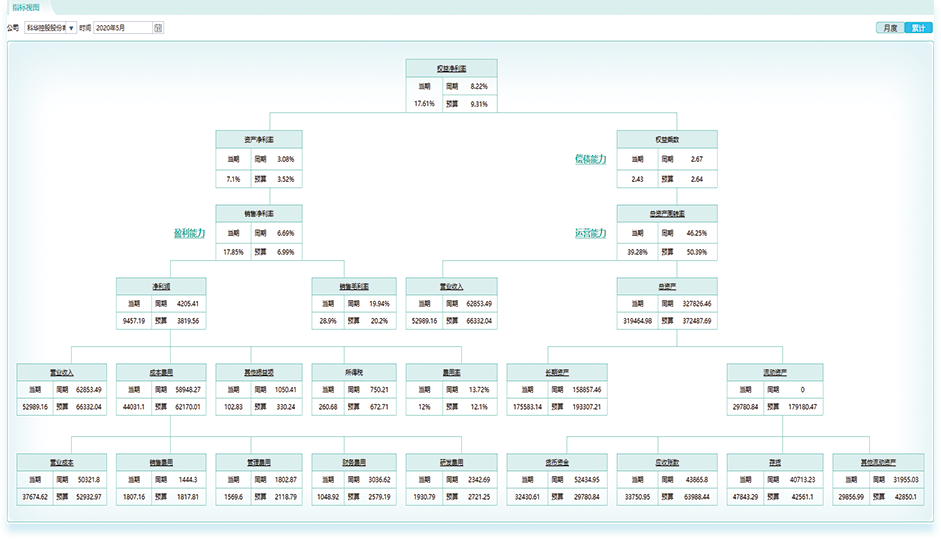Switch to the 月度 monthly view
Screen dimensions: 941x539
889,28
